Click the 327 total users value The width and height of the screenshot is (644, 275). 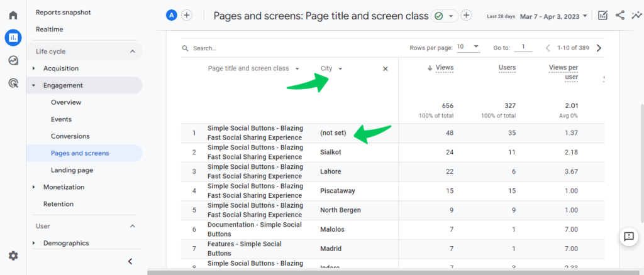[x=510, y=105]
